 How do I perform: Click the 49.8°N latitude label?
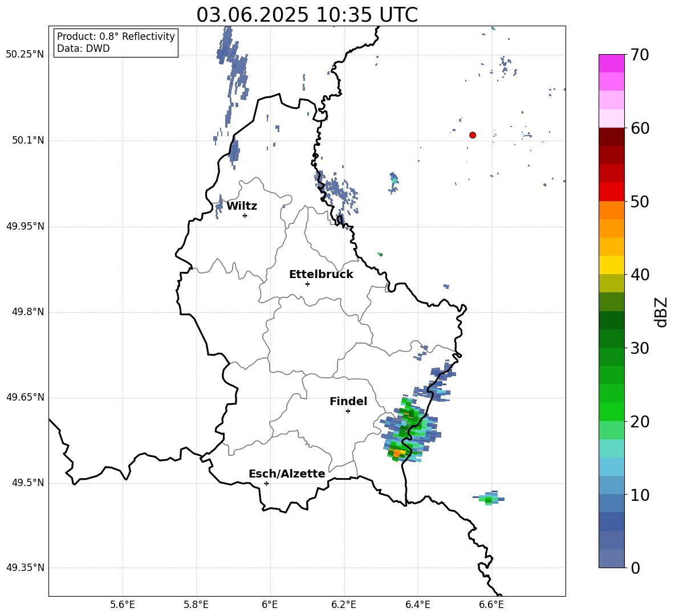pyautogui.click(x=28, y=312)
